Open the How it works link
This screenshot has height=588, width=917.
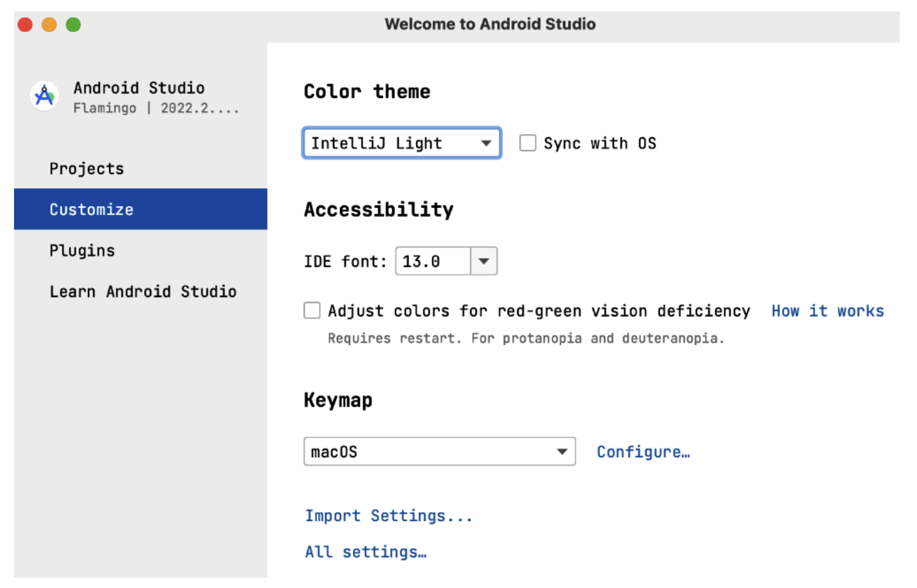(x=827, y=311)
